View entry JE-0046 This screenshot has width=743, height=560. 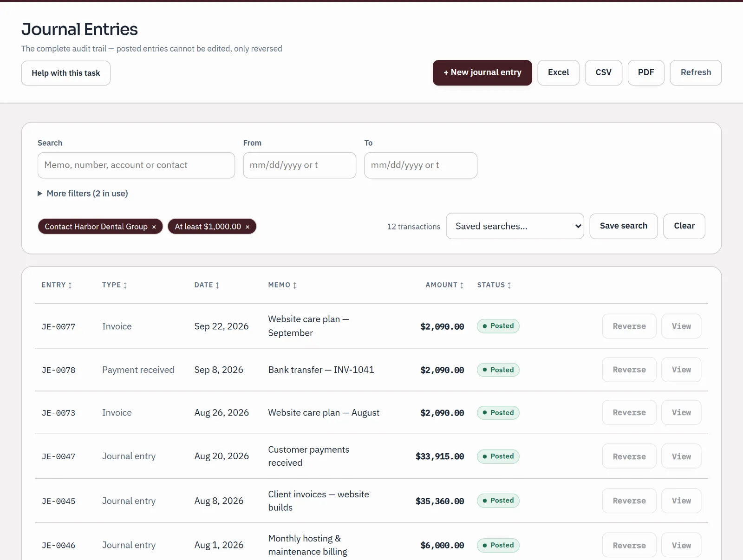(681, 545)
